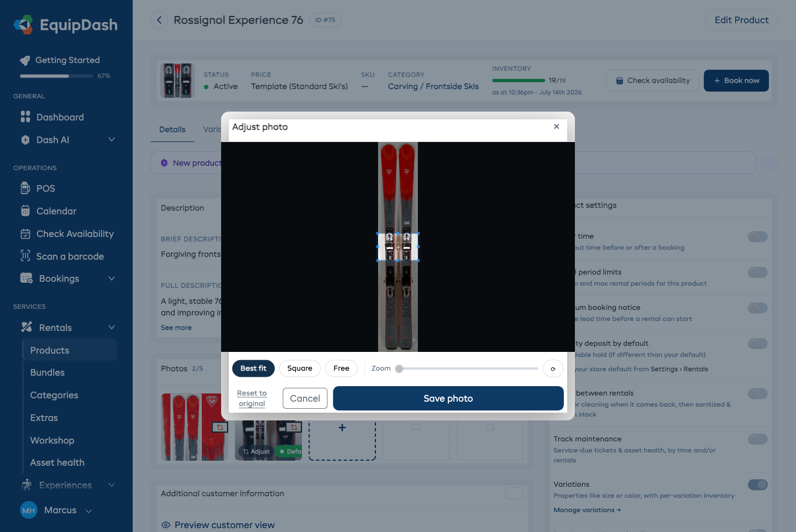
Task: Open Bundles in the Rentals menu
Action: [48, 372]
